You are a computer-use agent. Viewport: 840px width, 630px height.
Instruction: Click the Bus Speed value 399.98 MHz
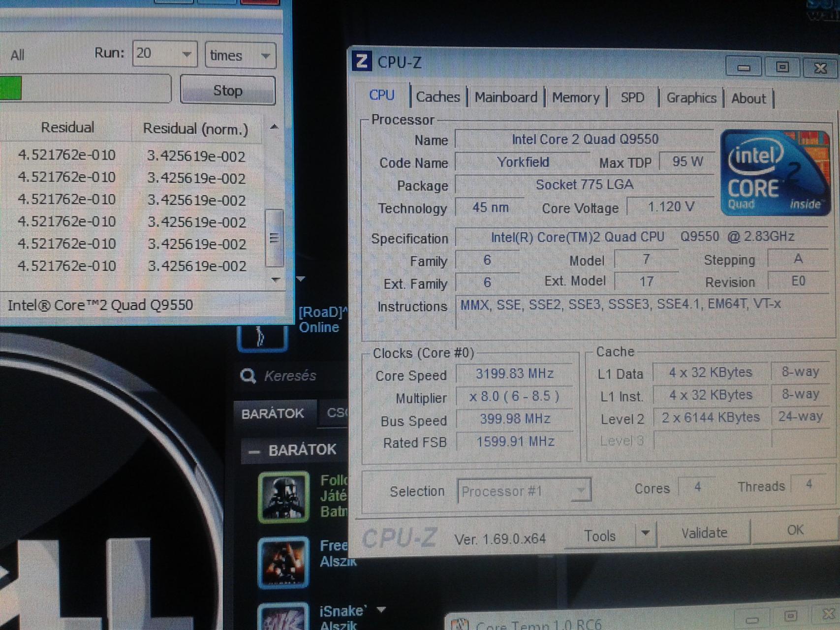tap(514, 419)
